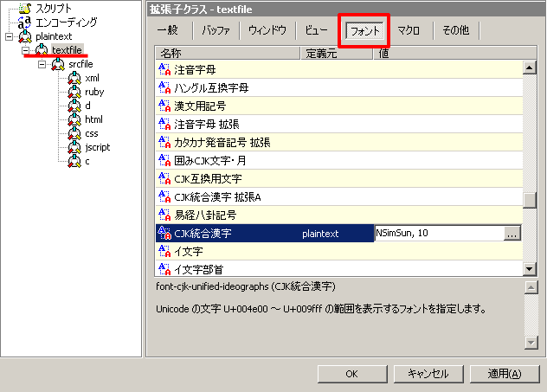Click the plaintext class icon

tap(25, 36)
